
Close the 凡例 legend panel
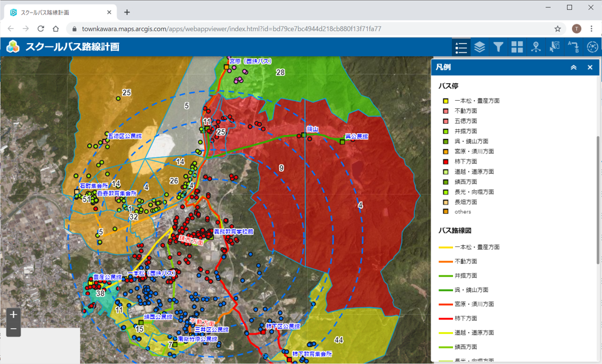click(x=589, y=68)
